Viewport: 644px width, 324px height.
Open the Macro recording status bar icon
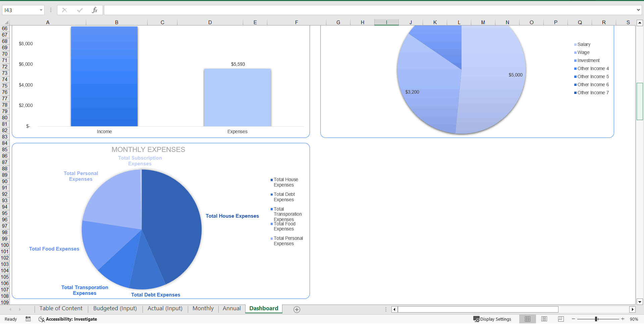pos(28,319)
